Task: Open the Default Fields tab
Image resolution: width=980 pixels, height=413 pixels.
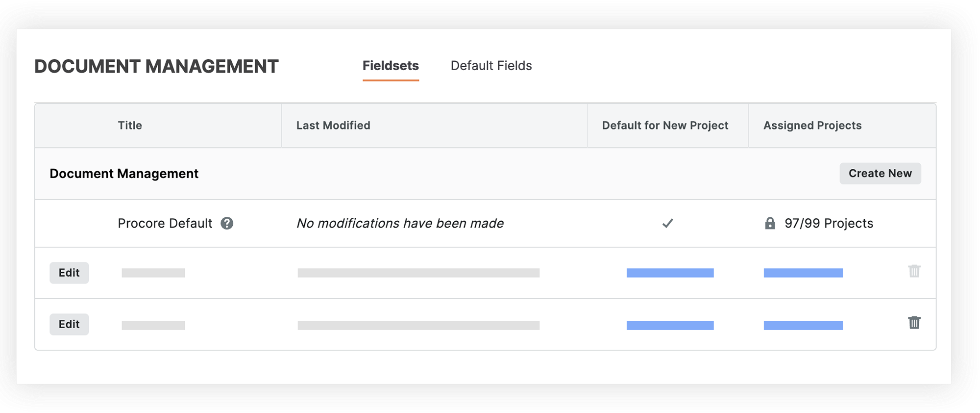Action: click(491, 66)
